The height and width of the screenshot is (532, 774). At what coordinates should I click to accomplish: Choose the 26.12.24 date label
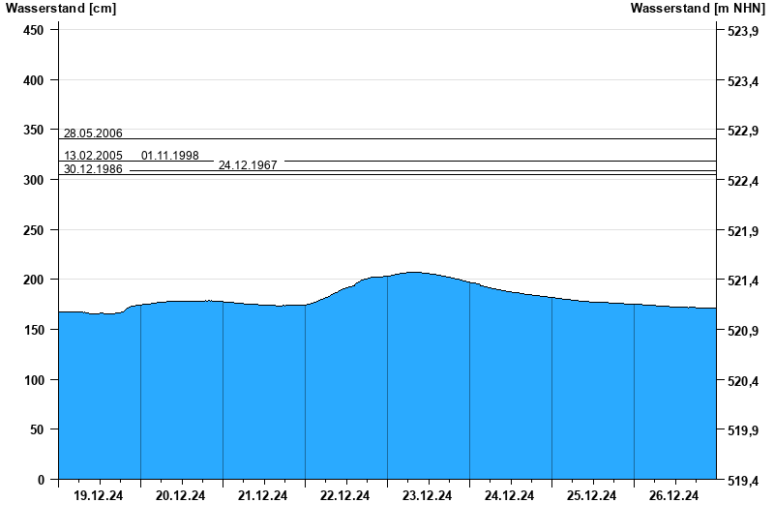(x=674, y=496)
